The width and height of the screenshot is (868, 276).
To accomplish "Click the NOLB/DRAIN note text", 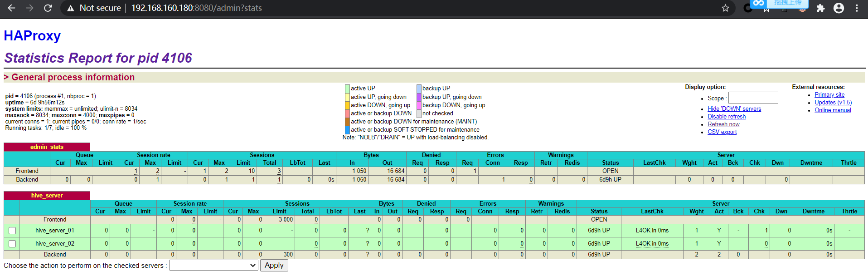I will pos(415,138).
